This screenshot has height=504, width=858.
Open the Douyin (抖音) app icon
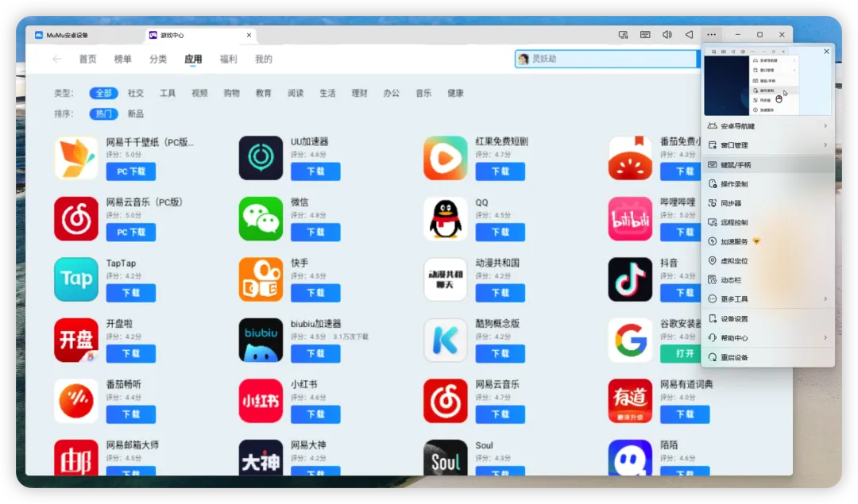[630, 279]
